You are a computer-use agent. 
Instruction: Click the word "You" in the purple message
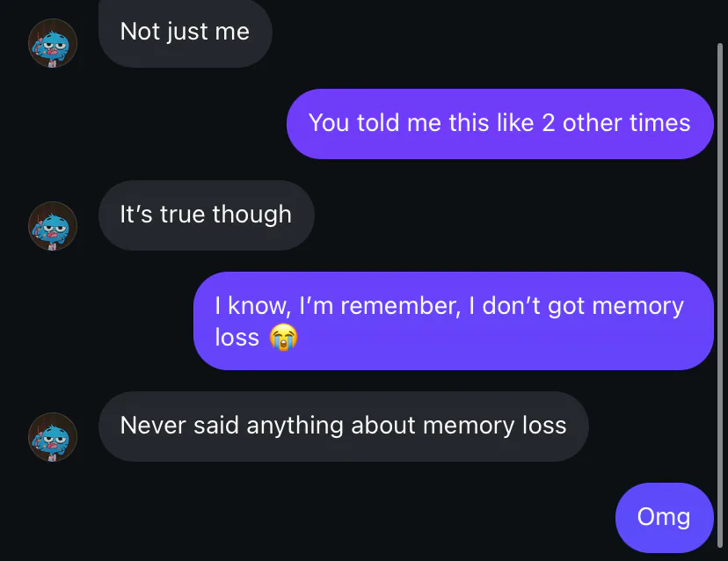[328, 123]
